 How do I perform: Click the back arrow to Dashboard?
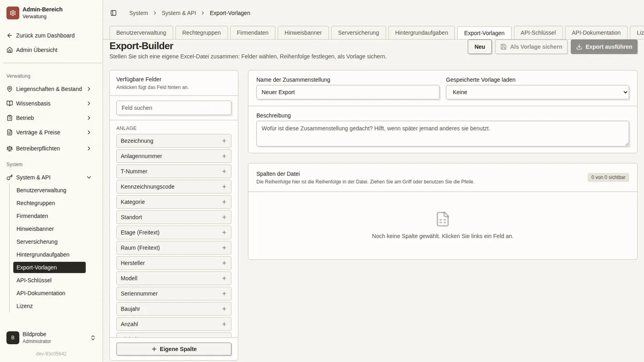pos(10,35)
